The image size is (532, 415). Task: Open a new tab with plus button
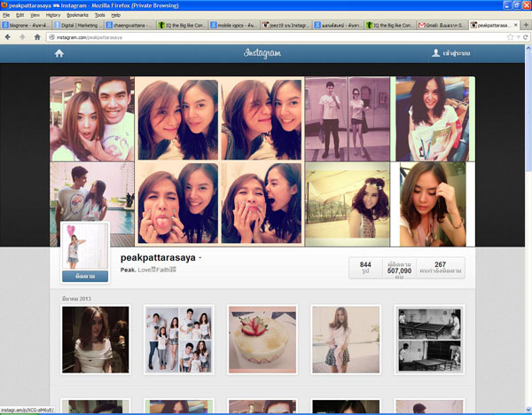click(x=526, y=25)
